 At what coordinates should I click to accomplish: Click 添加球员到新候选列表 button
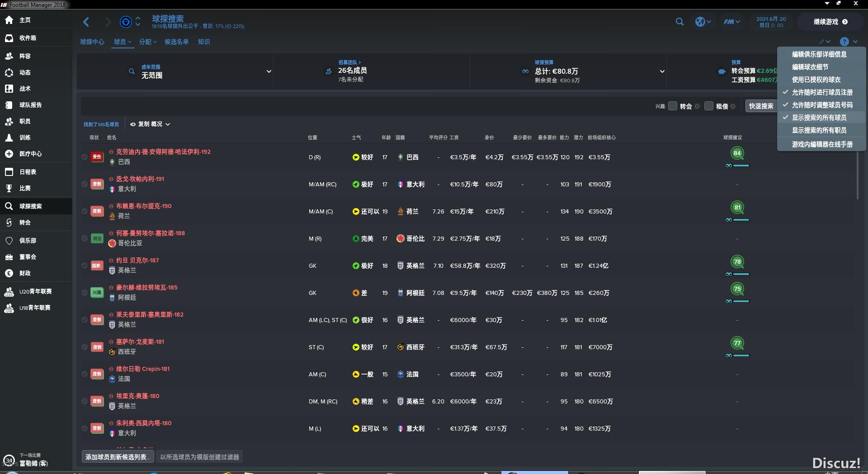coord(118,457)
